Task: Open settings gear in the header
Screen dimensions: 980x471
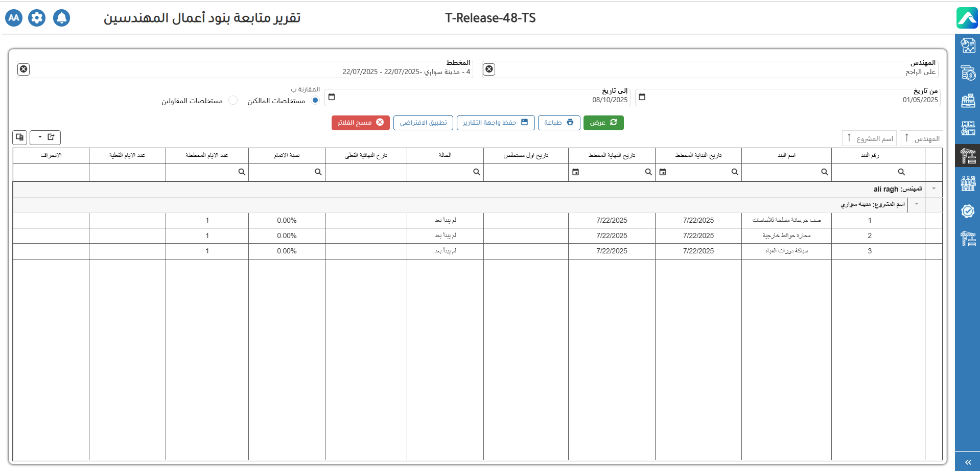Action: point(37,18)
